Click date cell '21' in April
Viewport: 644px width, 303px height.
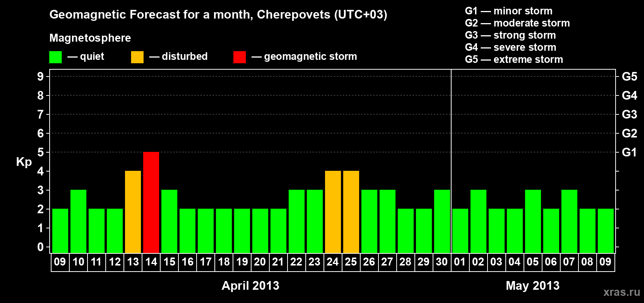point(278,262)
